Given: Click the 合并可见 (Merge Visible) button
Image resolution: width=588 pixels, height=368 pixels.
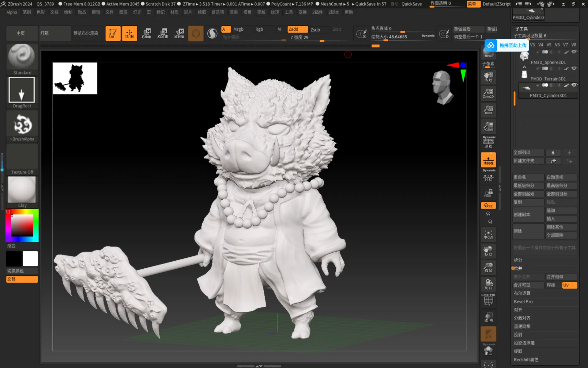Looking at the screenshot, I should pyautogui.click(x=528, y=285).
